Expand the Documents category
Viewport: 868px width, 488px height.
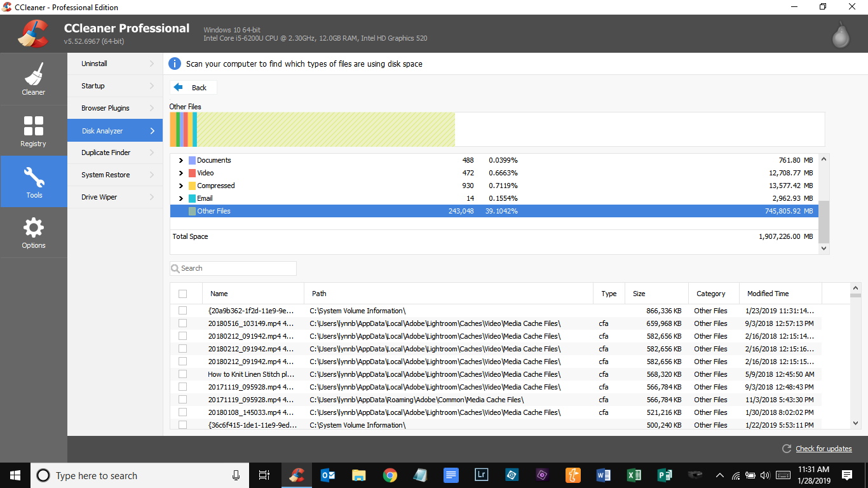pos(181,160)
